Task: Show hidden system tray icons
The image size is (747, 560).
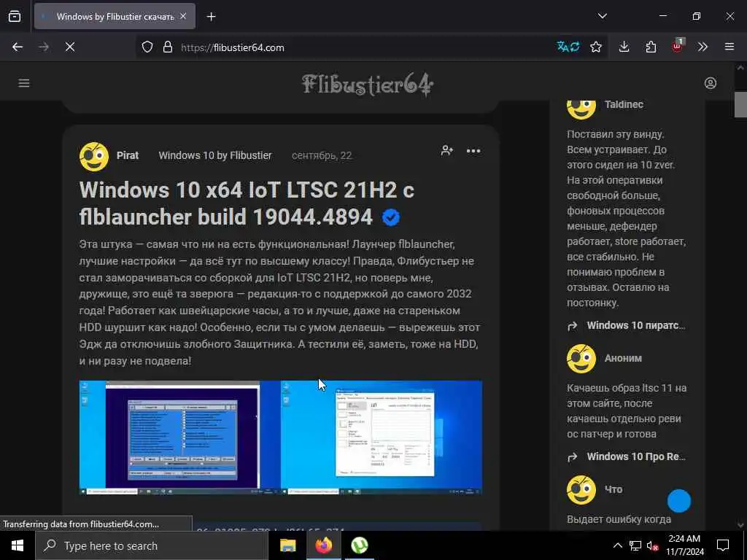Action: pos(617,545)
